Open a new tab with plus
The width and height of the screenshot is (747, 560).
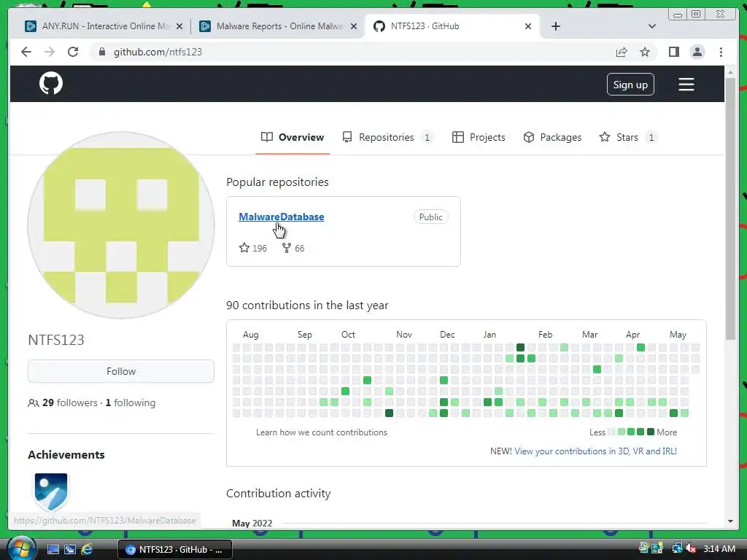(555, 26)
